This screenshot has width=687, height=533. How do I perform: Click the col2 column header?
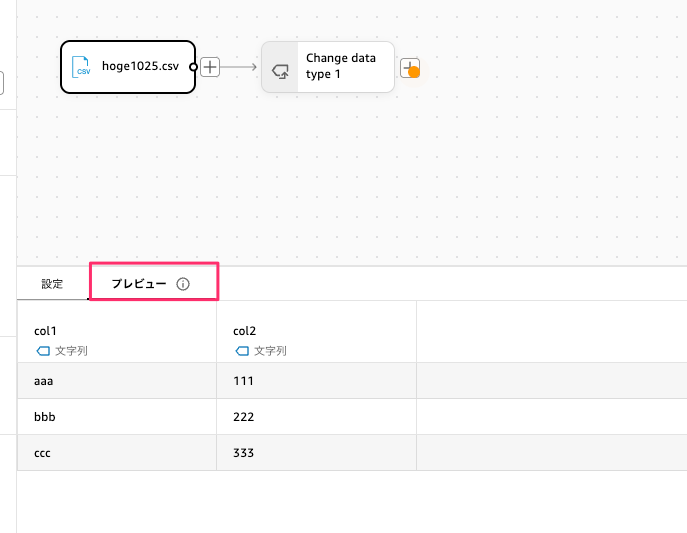(245, 331)
